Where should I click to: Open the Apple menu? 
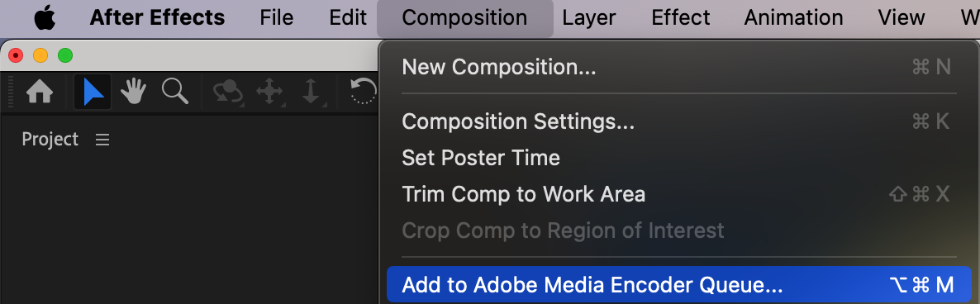point(45,17)
